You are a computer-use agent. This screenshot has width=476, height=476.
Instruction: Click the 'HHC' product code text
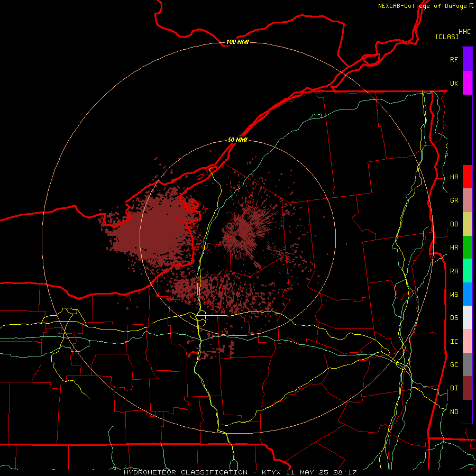464,32
